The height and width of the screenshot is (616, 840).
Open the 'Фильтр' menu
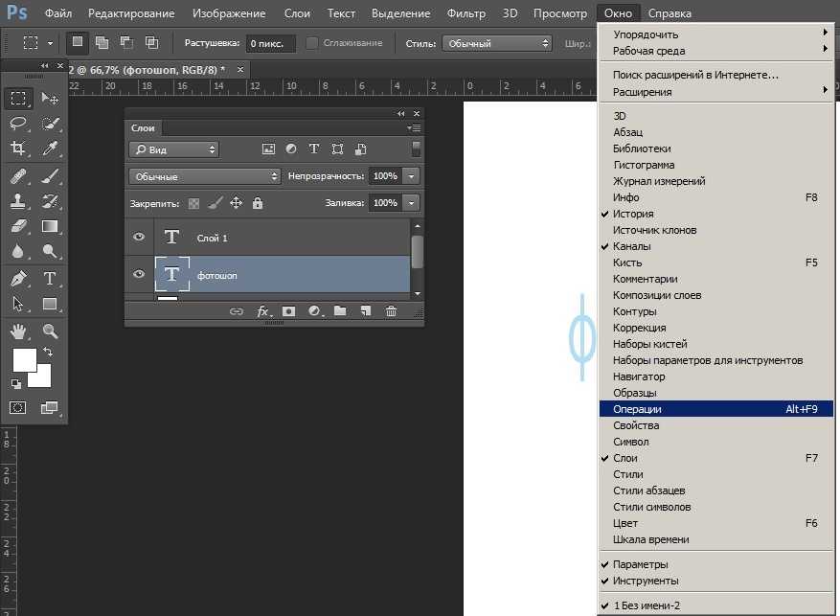click(x=466, y=13)
